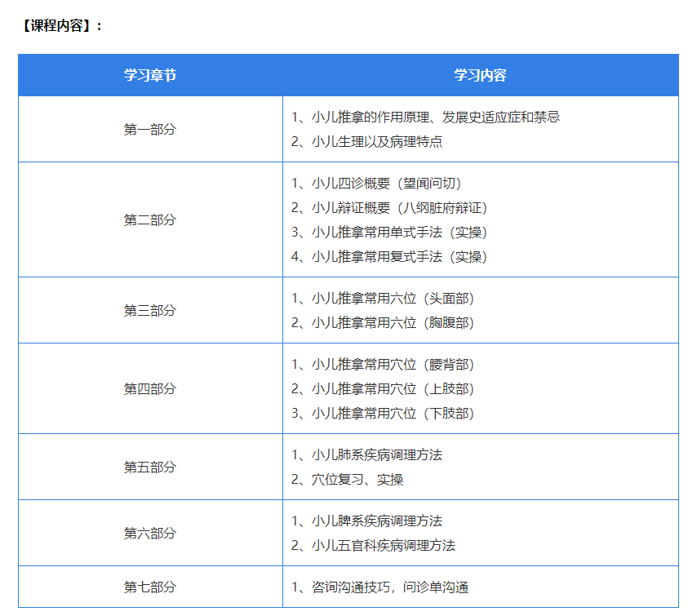The height and width of the screenshot is (616, 697).
Task: Click the 头面部 acupoint line
Action: (x=383, y=299)
